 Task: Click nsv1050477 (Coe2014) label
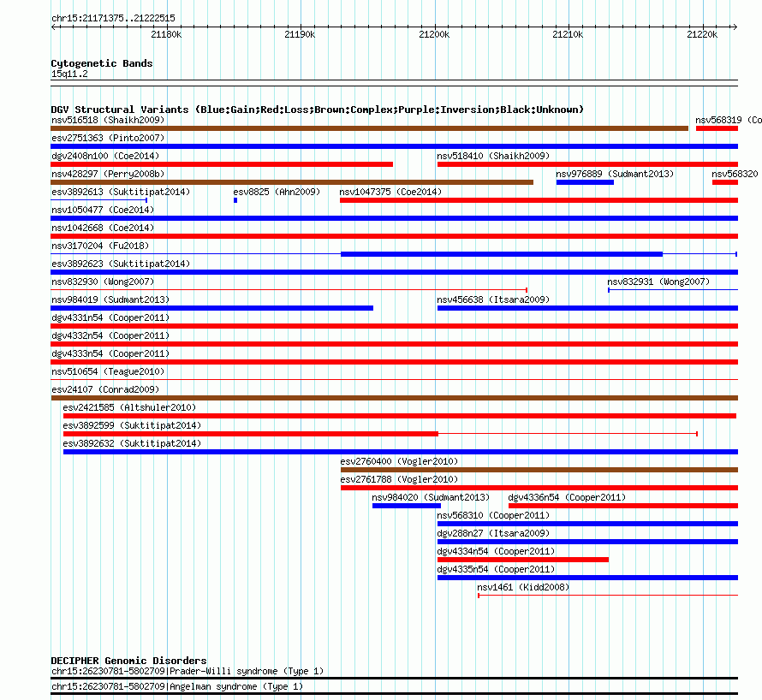103,210
